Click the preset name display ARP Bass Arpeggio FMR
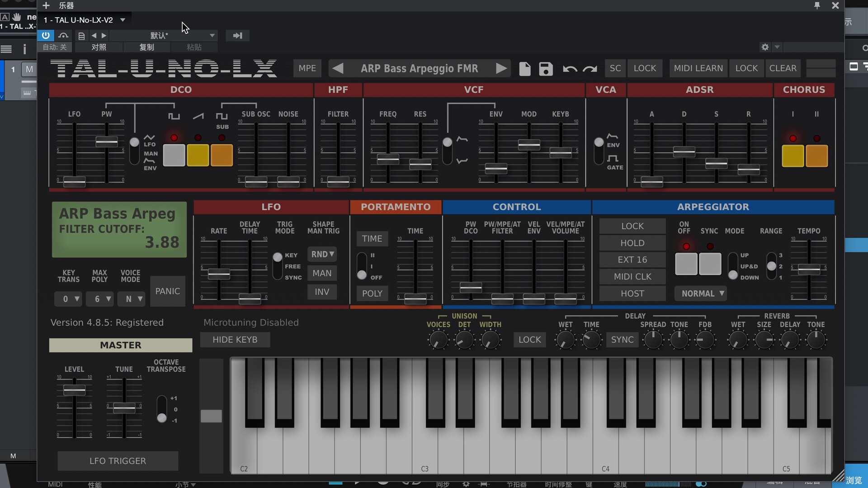868x488 pixels. tap(419, 69)
